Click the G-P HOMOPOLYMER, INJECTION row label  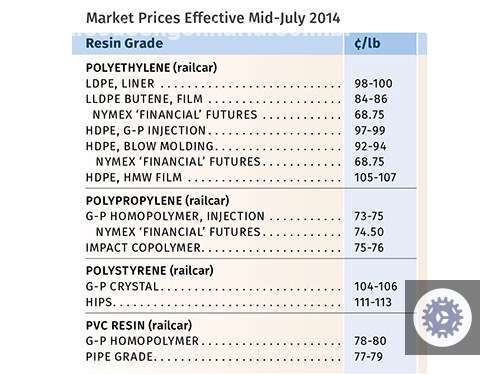tap(175, 216)
